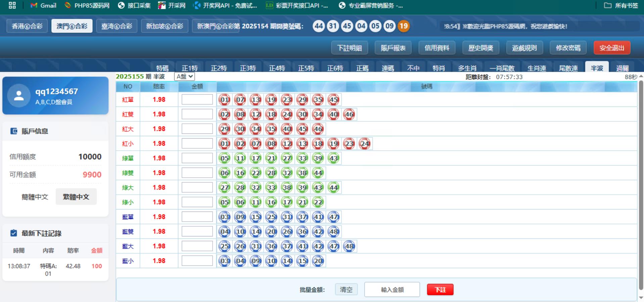Click orange winning ball number 19
This screenshot has width=644, height=302.
coord(404,26)
